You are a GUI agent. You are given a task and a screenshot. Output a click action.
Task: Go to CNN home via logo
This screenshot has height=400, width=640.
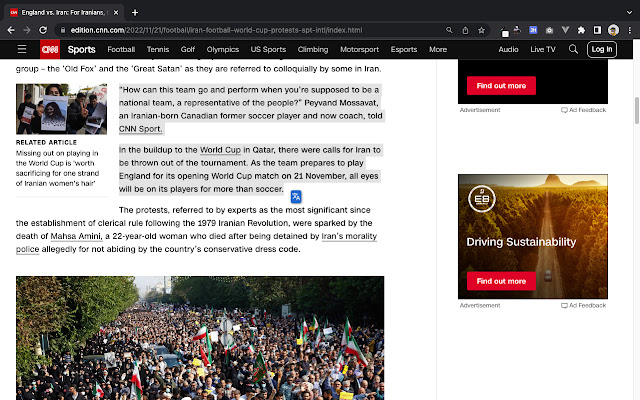50,49
